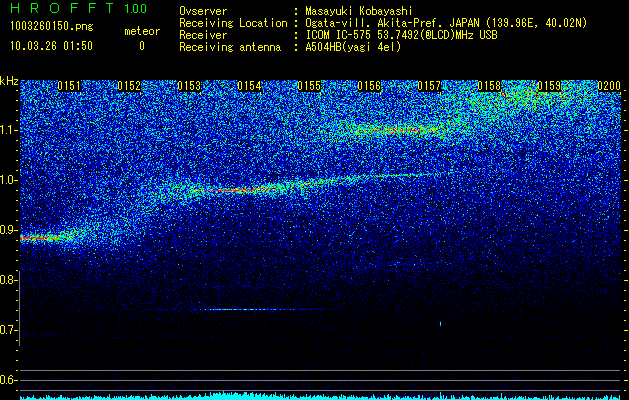
Task: Click receiver value ICOM IC-575 53.7492 MHz USB
Action: [401, 35]
